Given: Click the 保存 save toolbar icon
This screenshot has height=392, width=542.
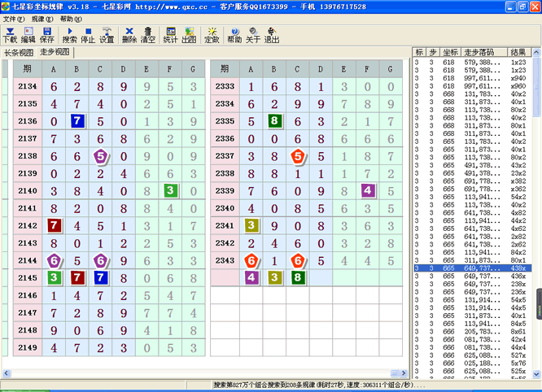Looking at the screenshot, I should tap(46, 36).
